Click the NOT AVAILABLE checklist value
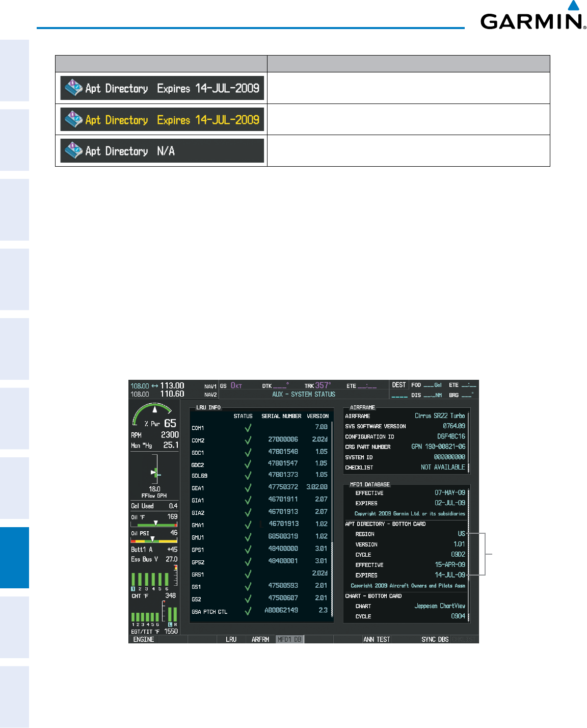 [443, 467]
